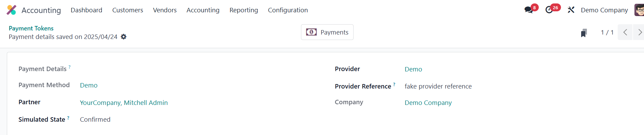This screenshot has height=135, width=644.
Task: Click the Provider Reference field value
Action: tap(438, 86)
